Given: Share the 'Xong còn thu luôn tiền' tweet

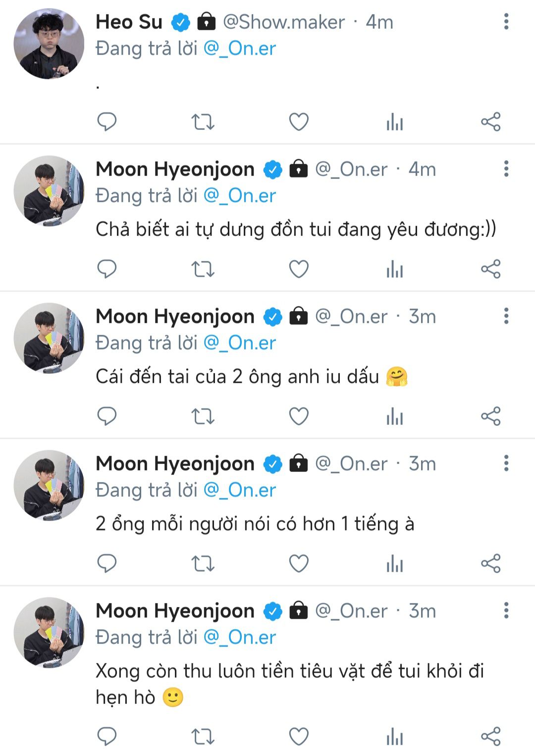Looking at the screenshot, I should [x=491, y=736].
